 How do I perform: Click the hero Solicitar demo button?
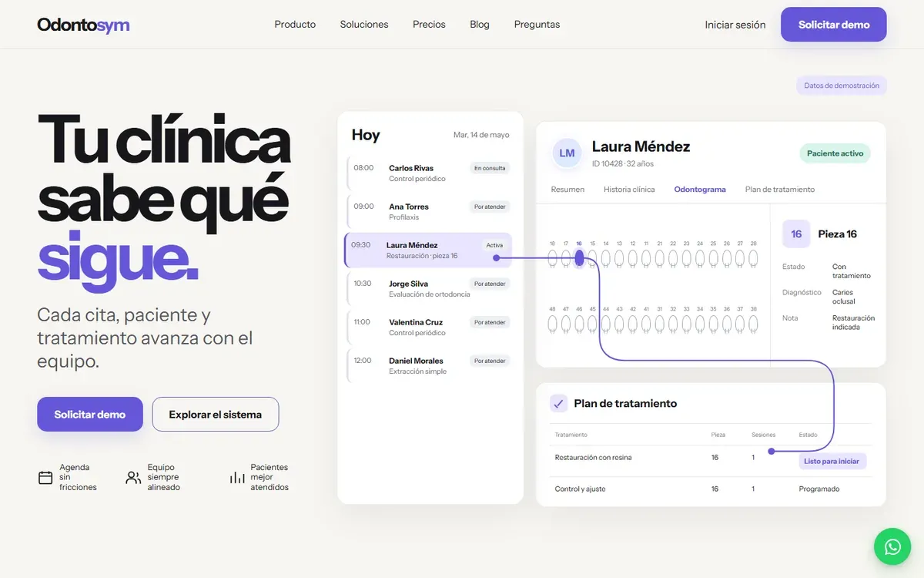(x=90, y=415)
